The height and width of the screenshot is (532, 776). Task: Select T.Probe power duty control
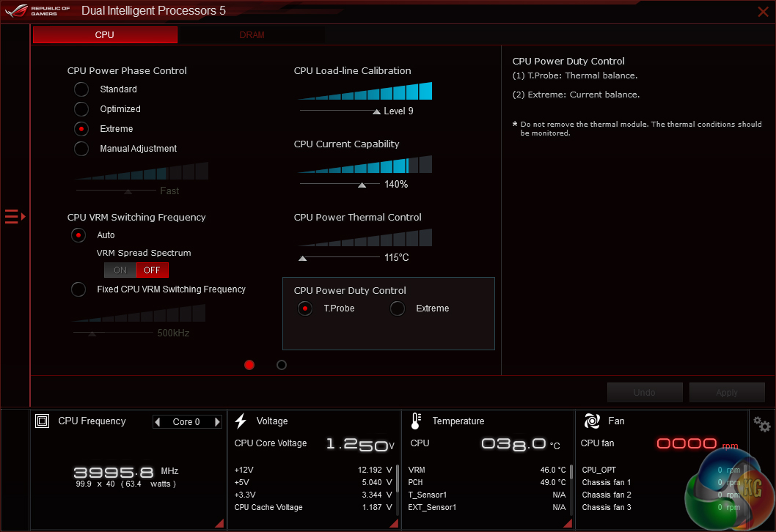[305, 309]
